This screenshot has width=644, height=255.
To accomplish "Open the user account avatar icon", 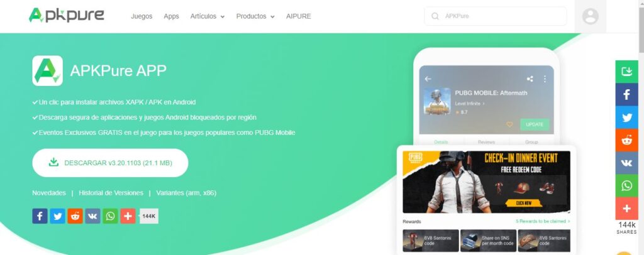I will 590,16.
